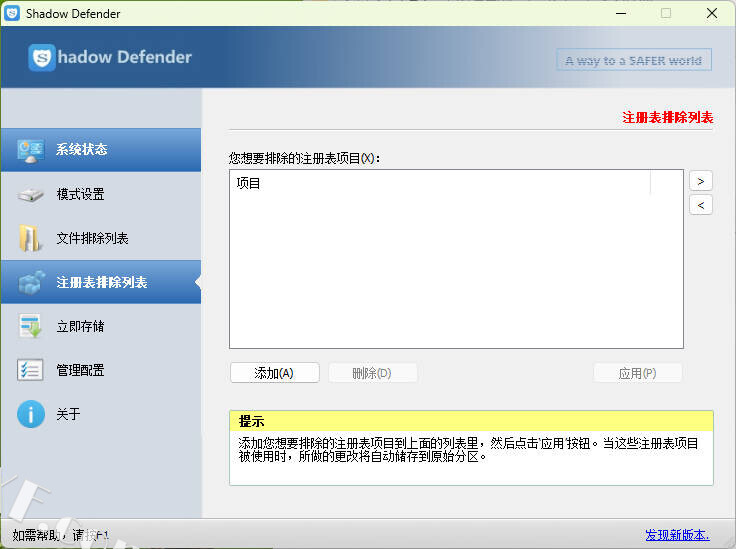736x549 pixels.
Task: Click the 管理配置 checklist icon
Action: tap(30, 370)
